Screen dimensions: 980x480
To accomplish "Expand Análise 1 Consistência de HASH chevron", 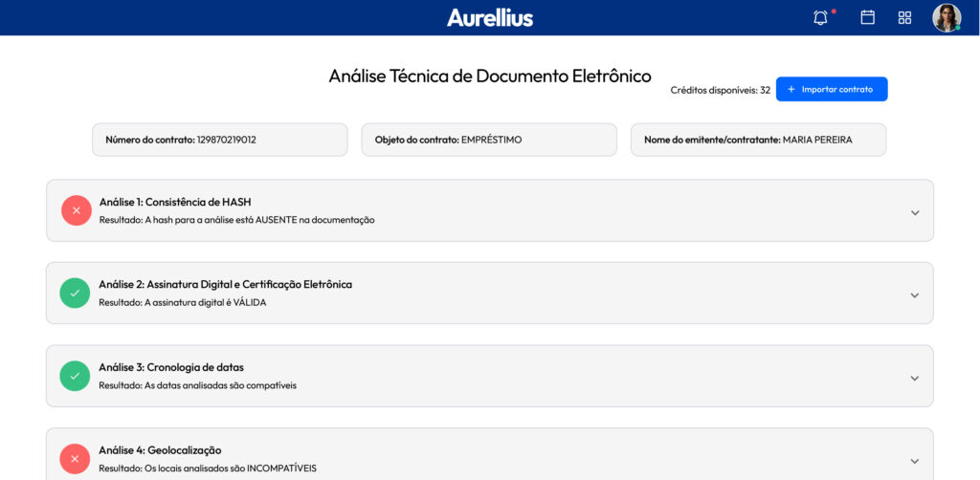I will [x=915, y=213].
